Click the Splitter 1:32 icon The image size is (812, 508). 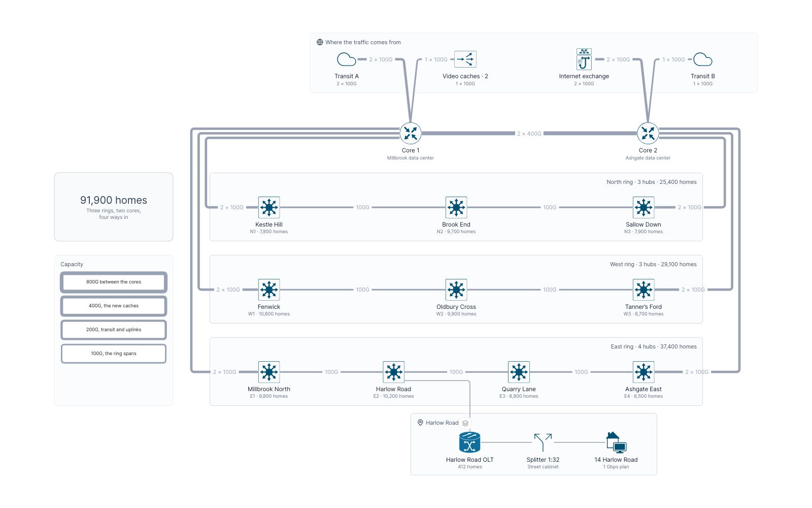pyautogui.click(x=543, y=442)
